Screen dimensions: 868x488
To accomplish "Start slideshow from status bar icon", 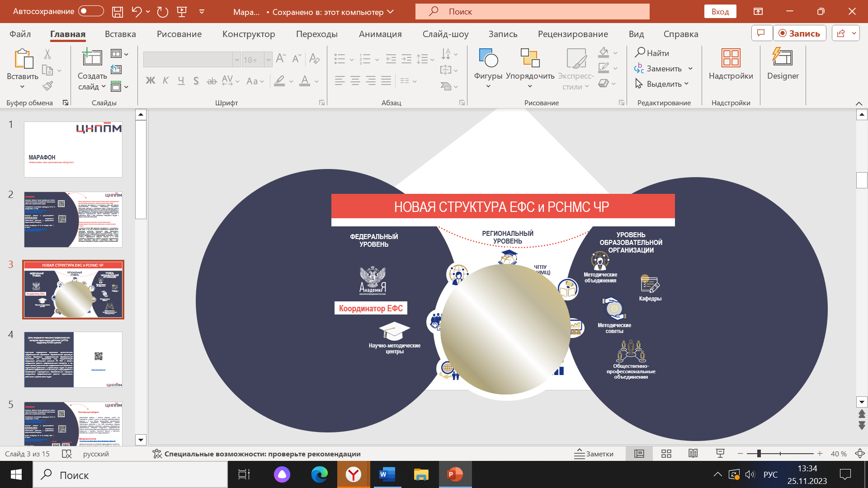I will (x=720, y=454).
